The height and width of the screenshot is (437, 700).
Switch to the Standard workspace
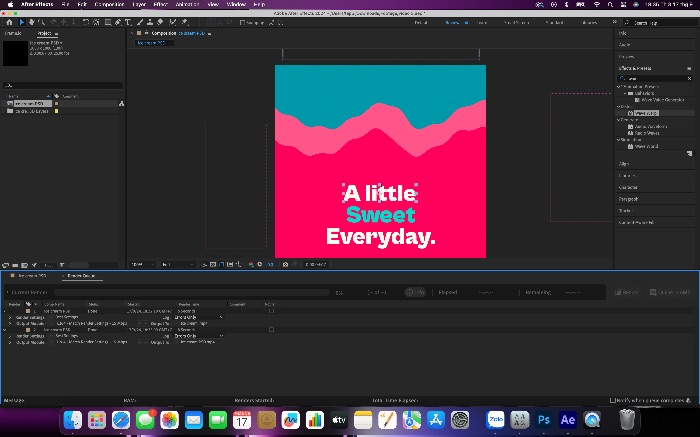point(554,22)
